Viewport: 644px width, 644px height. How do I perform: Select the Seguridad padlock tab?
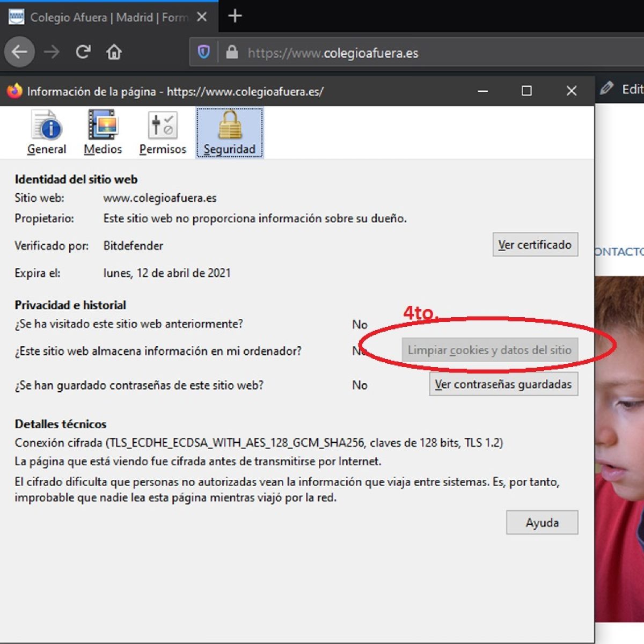tap(230, 133)
